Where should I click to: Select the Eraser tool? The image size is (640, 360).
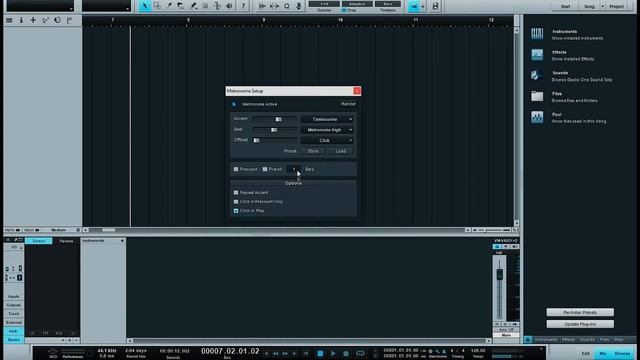[x=181, y=6]
